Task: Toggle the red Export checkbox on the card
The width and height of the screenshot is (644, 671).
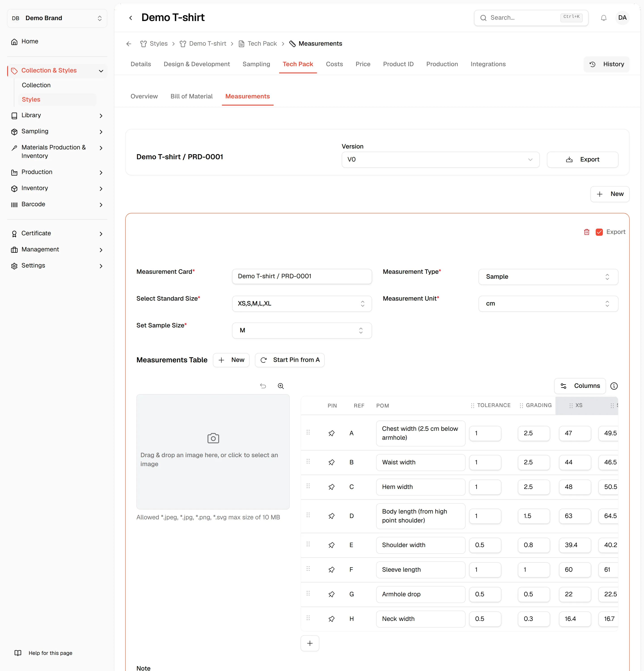Action: [599, 232]
